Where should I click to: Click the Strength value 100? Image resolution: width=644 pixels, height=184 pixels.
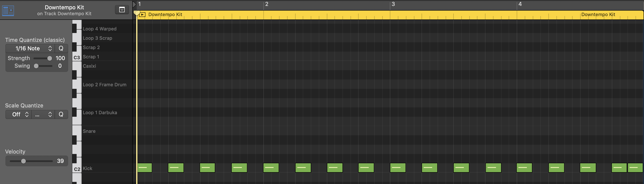click(x=60, y=58)
